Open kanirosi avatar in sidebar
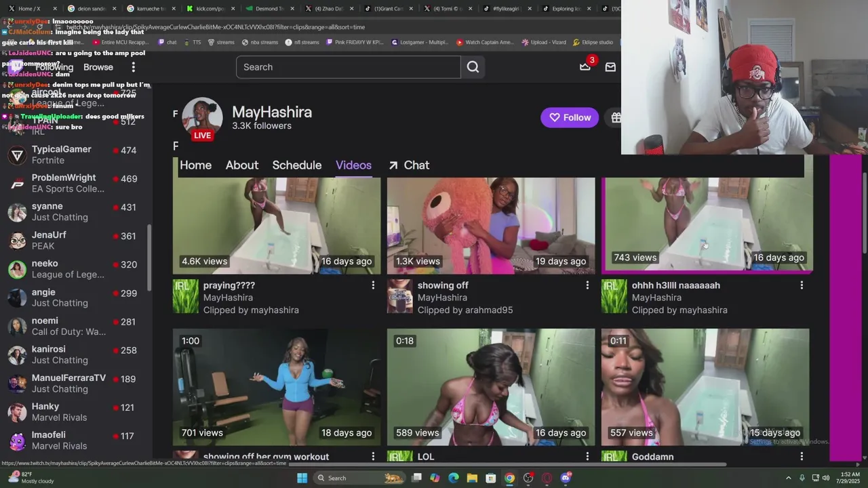The image size is (868, 488). click(17, 355)
